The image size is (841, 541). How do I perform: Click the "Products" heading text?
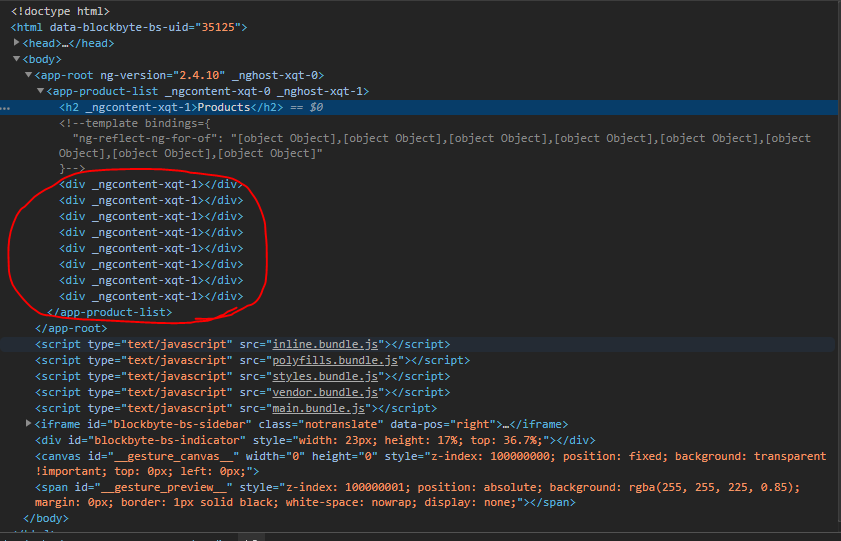coord(224,107)
